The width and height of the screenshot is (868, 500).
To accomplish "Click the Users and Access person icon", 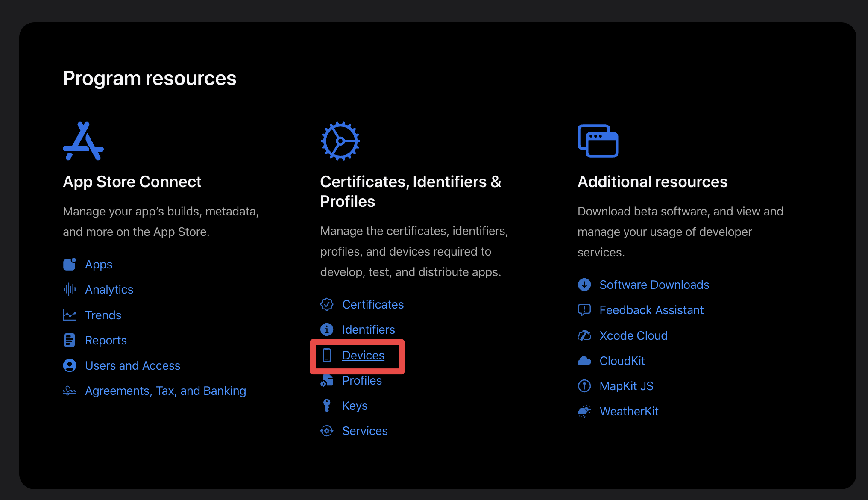I will click(x=70, y=366).
